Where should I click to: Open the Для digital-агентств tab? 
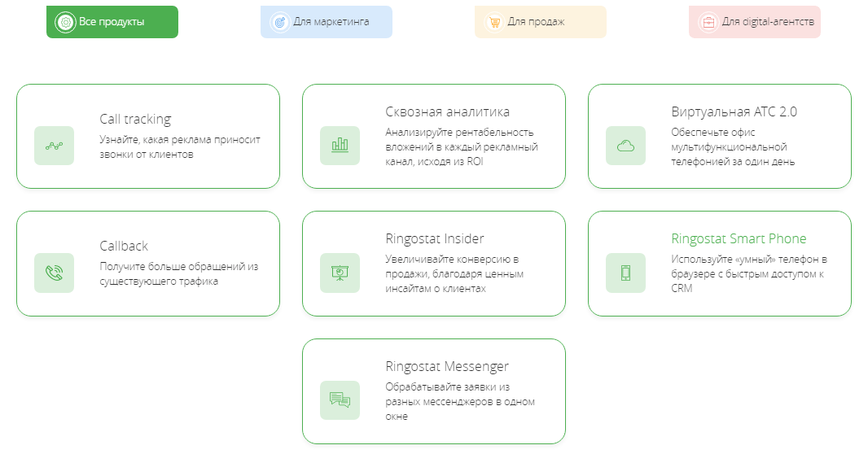click(x=755, y=22)
